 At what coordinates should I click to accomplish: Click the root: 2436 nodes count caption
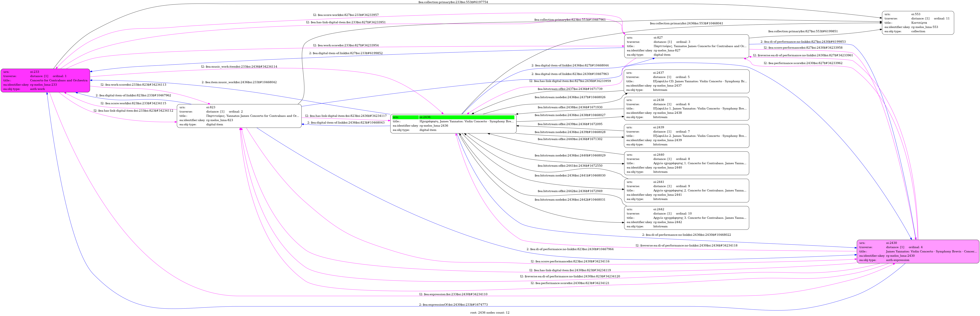(x=490, y=313)
